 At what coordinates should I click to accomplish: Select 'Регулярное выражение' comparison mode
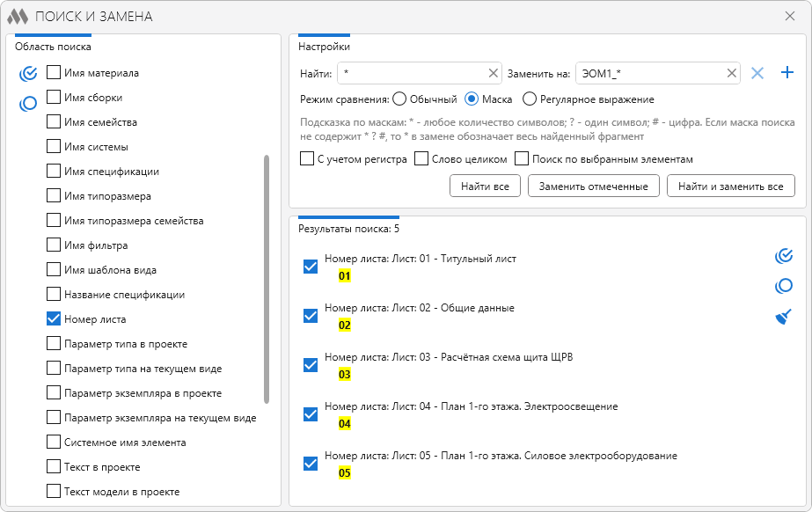[x=530, y=99]
